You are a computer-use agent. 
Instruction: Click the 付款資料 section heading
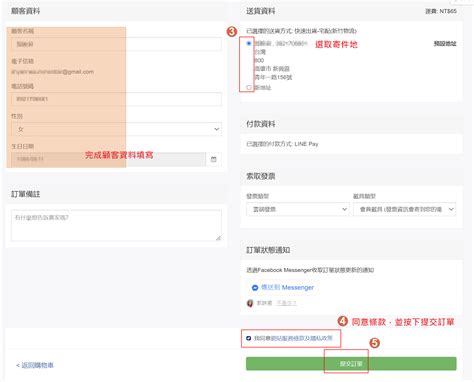click(261, 124)
